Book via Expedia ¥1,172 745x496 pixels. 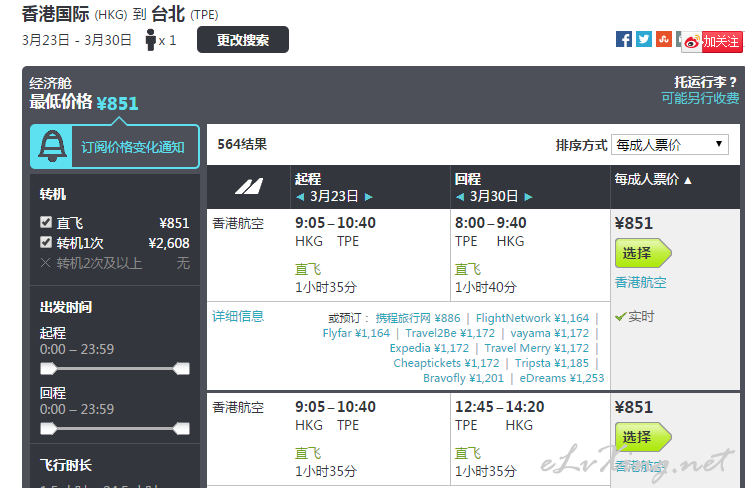tap(429, 348)
